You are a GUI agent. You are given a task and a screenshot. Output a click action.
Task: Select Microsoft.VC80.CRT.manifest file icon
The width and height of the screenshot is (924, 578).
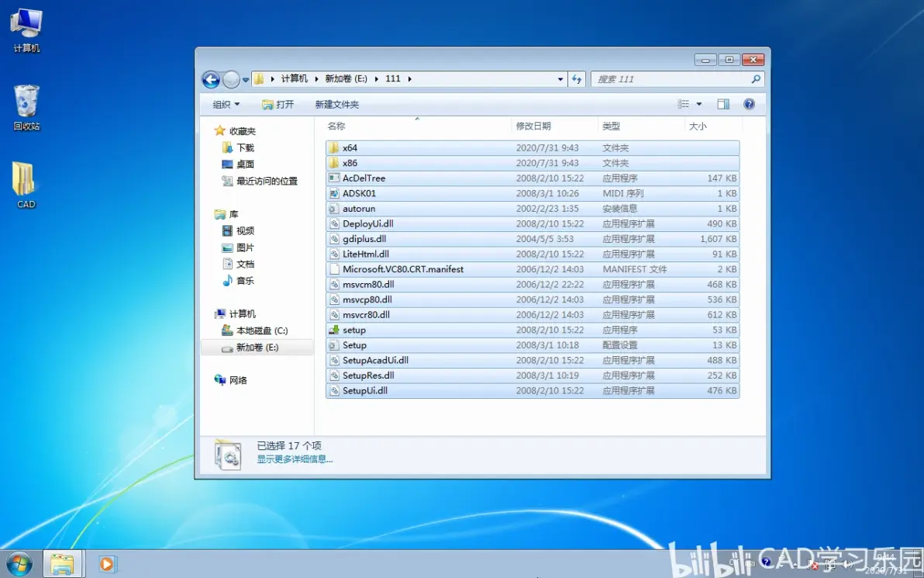[x=334, y=269]
